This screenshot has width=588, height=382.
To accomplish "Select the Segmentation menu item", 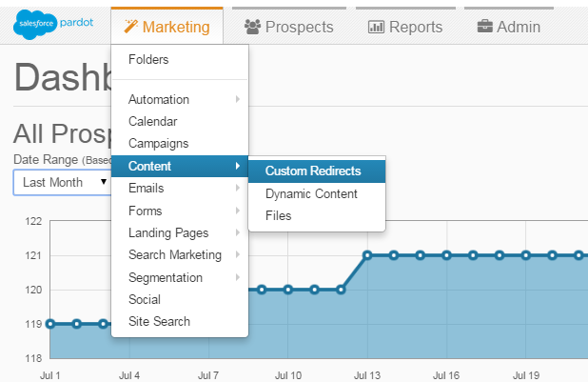I will click(x=180, y=277).
